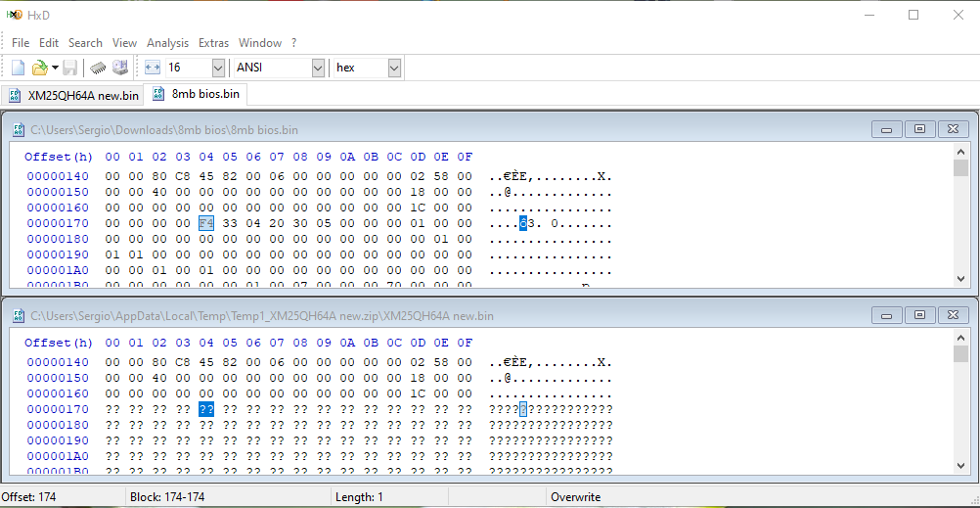
Task: Open the ? help menu
Action: pos(293,42)
